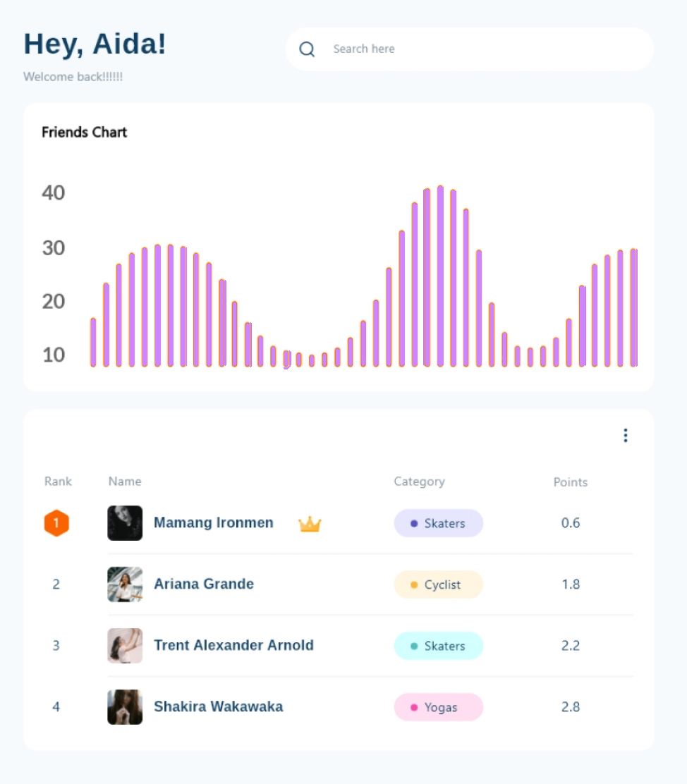Click the Points column header
687x784 pixels.
tap(570, 482)
